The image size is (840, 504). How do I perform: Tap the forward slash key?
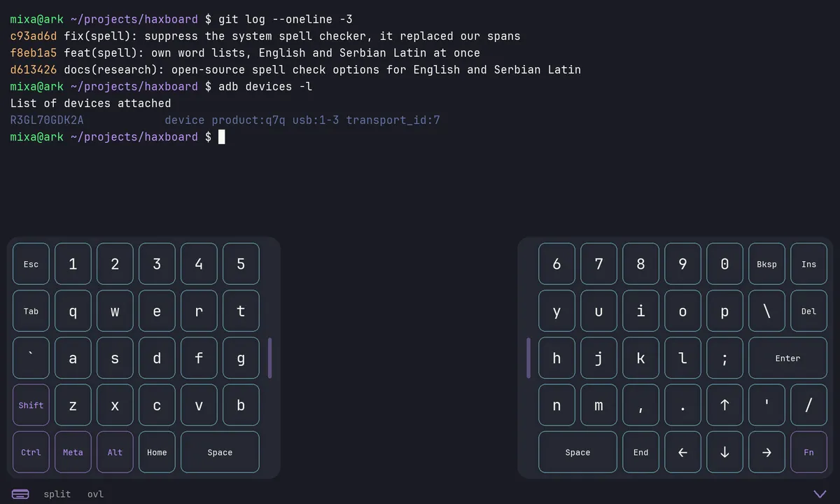(808, 405)
